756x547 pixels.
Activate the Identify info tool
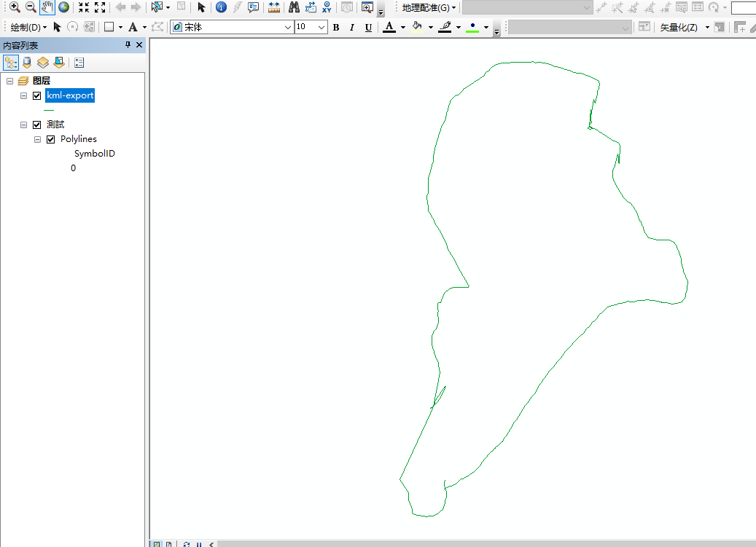[x=221, y=7]
